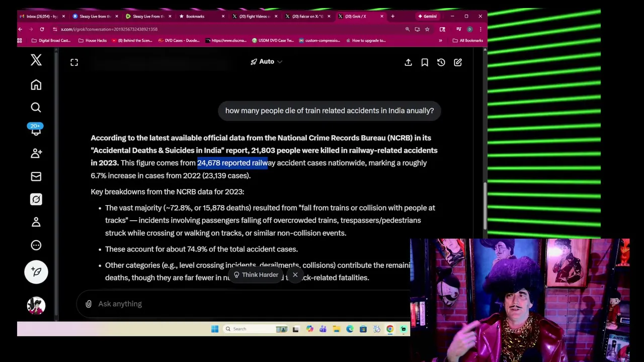Image resolution: width=644 pixels, height=362 pixels.
Task: Open Follow people icon in sidebar
Action: 36,153
